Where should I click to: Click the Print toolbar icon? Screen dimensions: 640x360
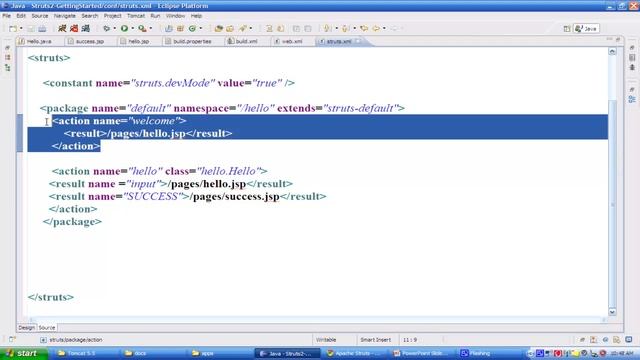42,29
